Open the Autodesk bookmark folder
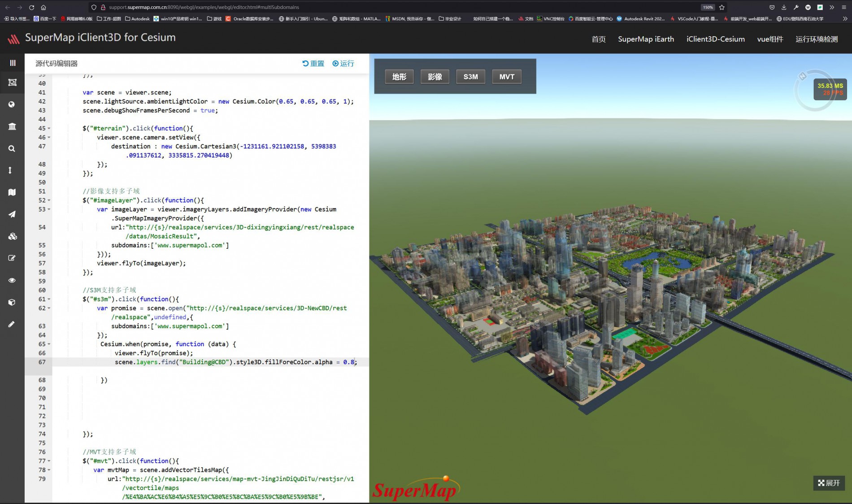Viewport: 852px width, 504px height. tap(137, 19)
